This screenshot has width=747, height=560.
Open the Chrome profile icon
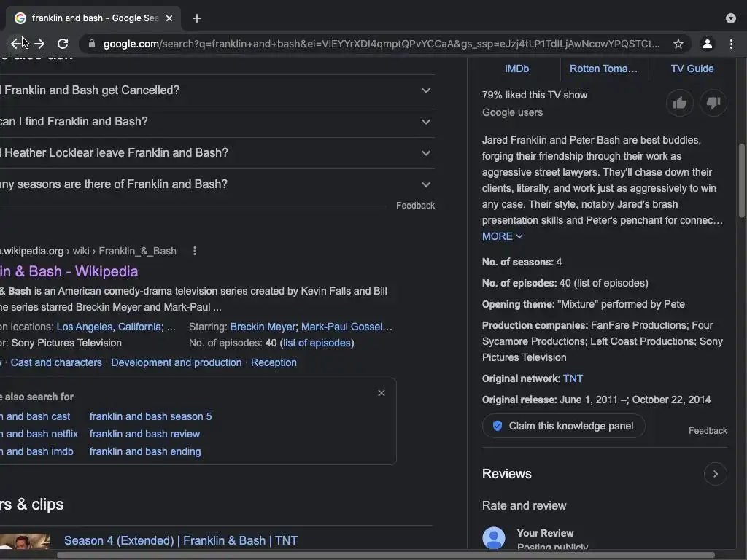click(x=707, y=44)
